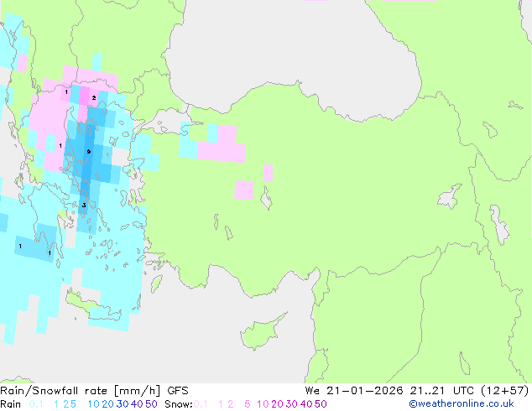The height and width of the screenshot is (411, 532).
Task: Select the Snow legend value 5
Action: point(248,404)
